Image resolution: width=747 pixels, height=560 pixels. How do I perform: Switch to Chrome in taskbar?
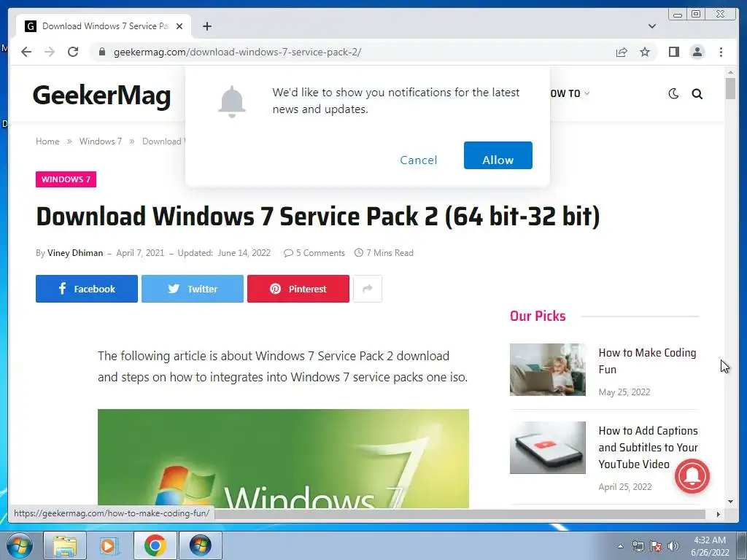click(155, 545)
